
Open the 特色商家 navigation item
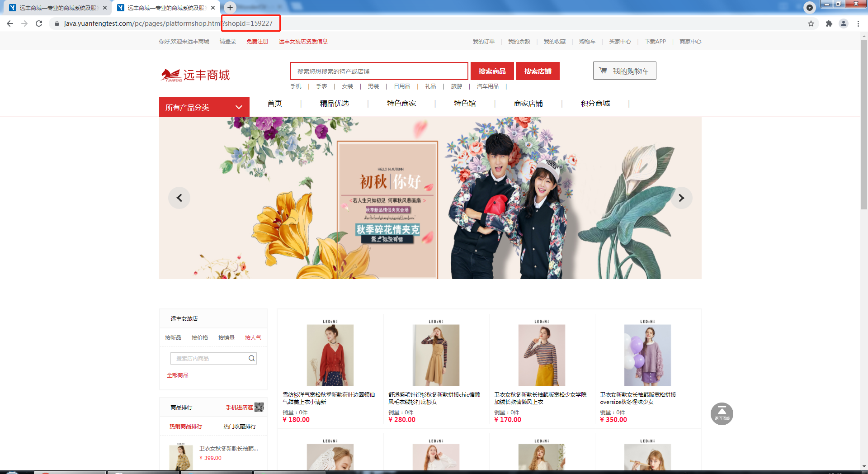click(401, 104)
